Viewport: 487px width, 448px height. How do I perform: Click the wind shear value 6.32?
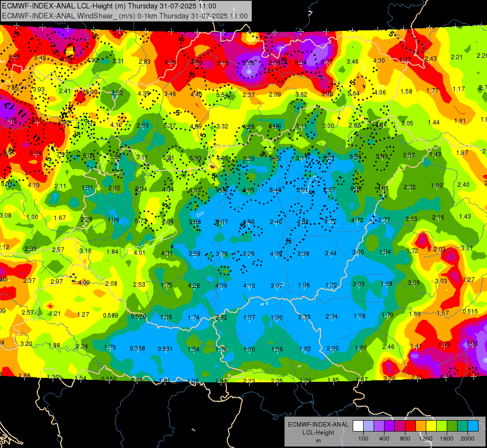click(x=356, y=188)
